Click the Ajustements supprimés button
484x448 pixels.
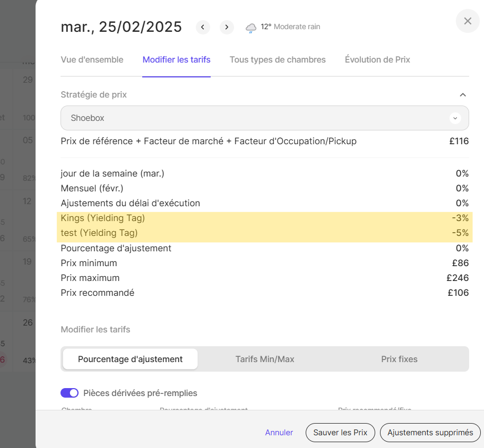click(430, 433)
